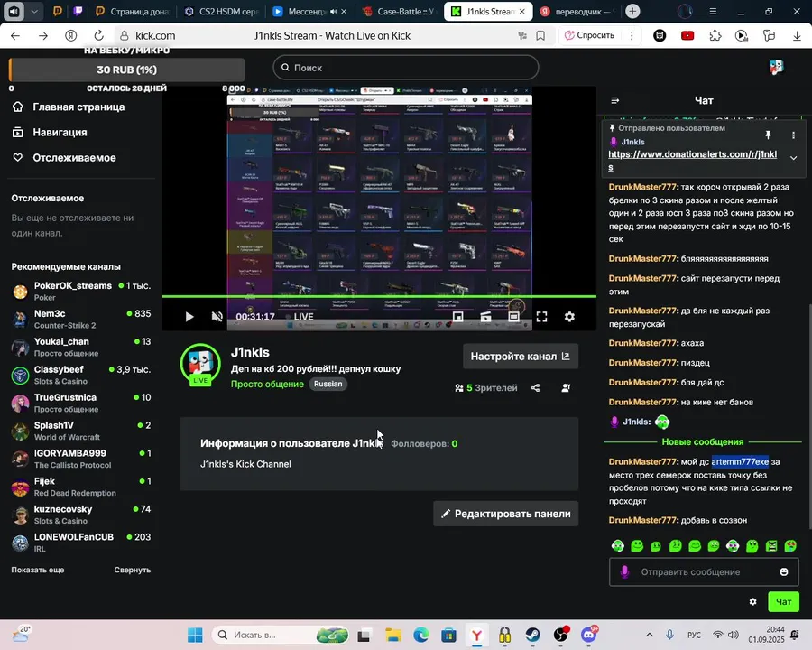Screen dimensions: 812x650
Task: Click Спросить assistant button
Action: tap(590, 35)
